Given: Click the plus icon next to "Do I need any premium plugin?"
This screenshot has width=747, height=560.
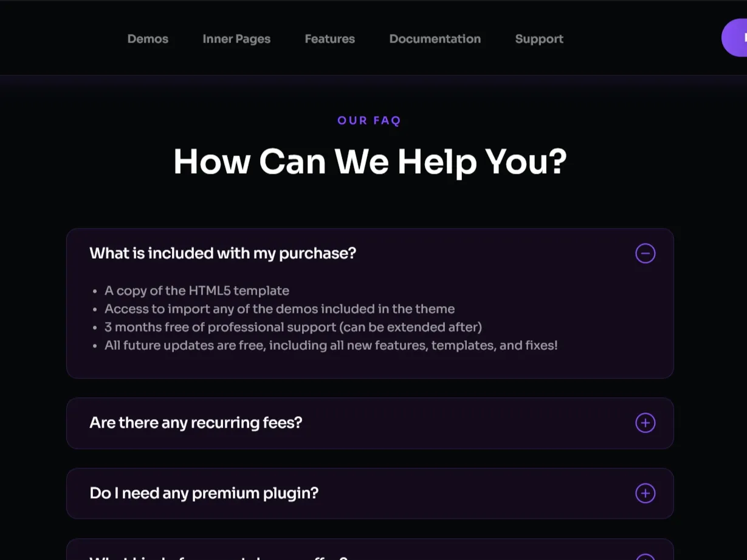Looking at the screenshot, I should 645,493.
